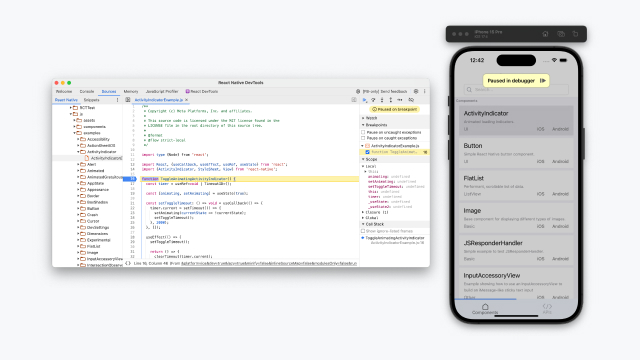
Task: Click the Step over function icon
Action: click(x=373, y=100)
